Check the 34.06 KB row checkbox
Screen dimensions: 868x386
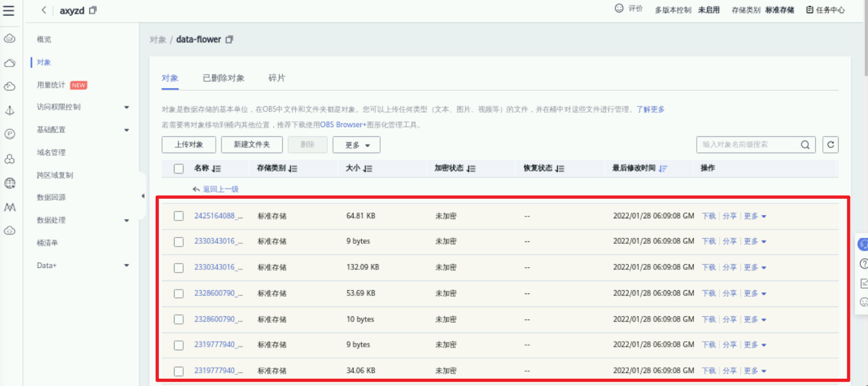179,372
